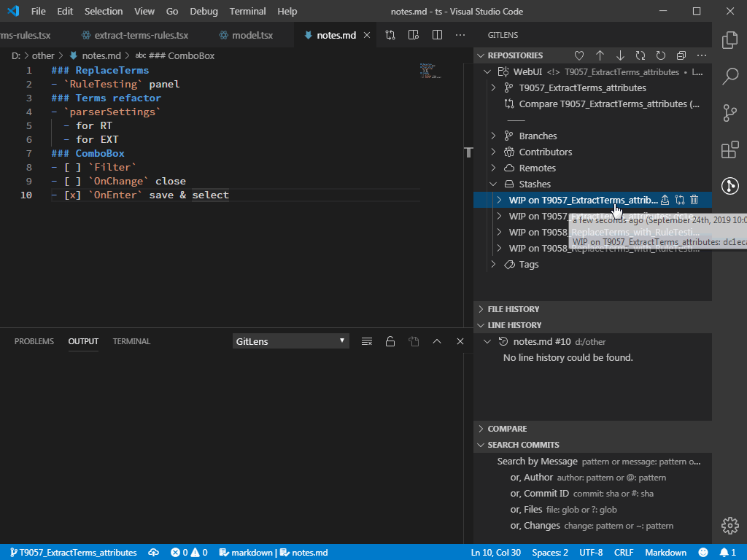Expand the Remotes node

494,168
